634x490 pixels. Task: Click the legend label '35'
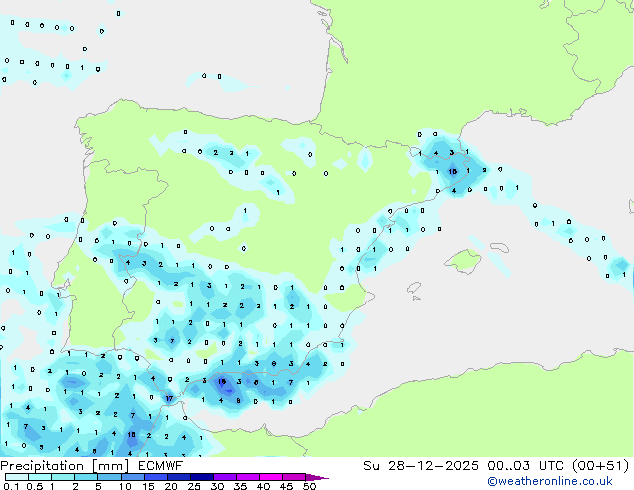240,486
